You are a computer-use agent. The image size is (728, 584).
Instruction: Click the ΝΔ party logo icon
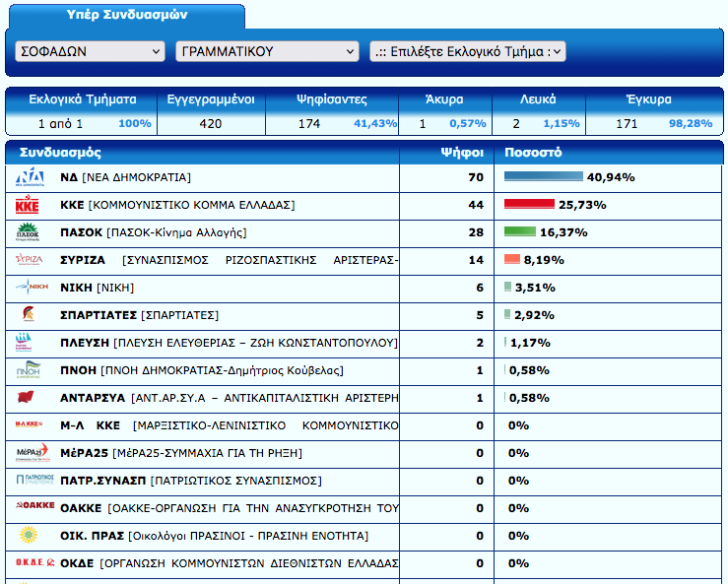tap(27, 177)
